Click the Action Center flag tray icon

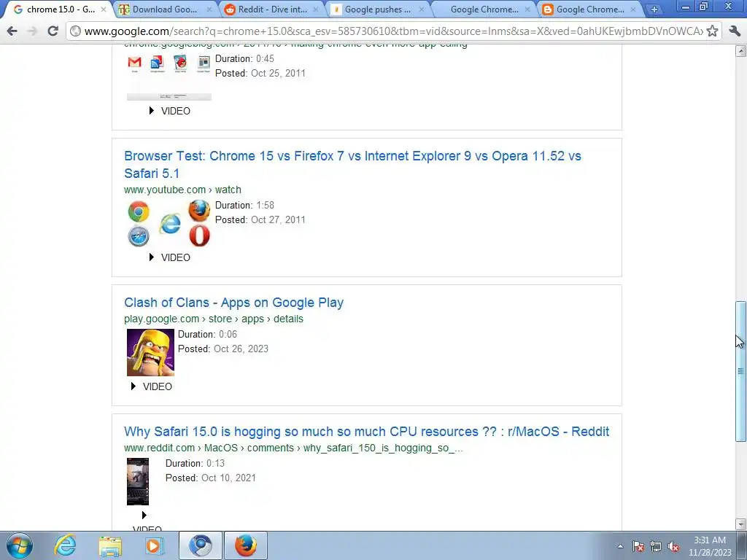[638, 547]
